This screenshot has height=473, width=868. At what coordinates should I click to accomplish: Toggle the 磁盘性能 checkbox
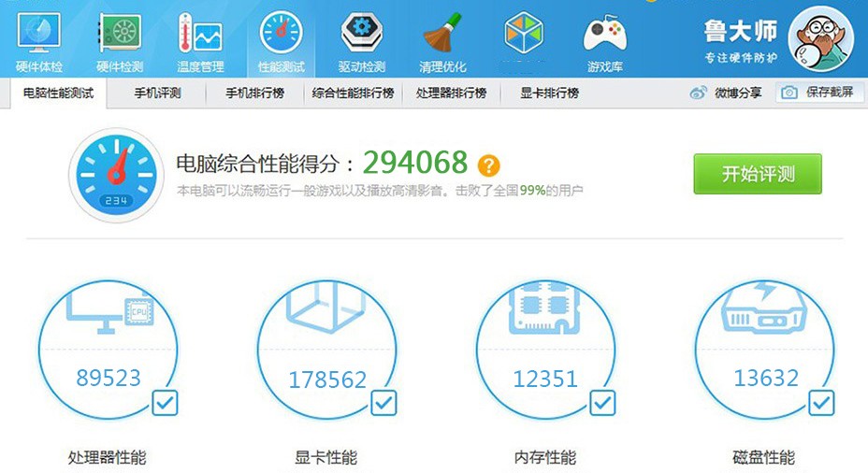coord(821,403)
